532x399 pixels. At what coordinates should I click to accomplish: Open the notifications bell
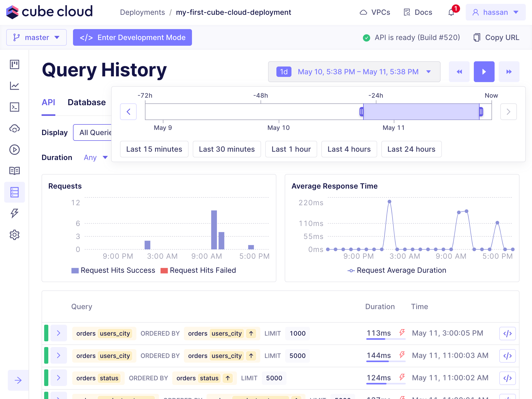tap(451, 12)
